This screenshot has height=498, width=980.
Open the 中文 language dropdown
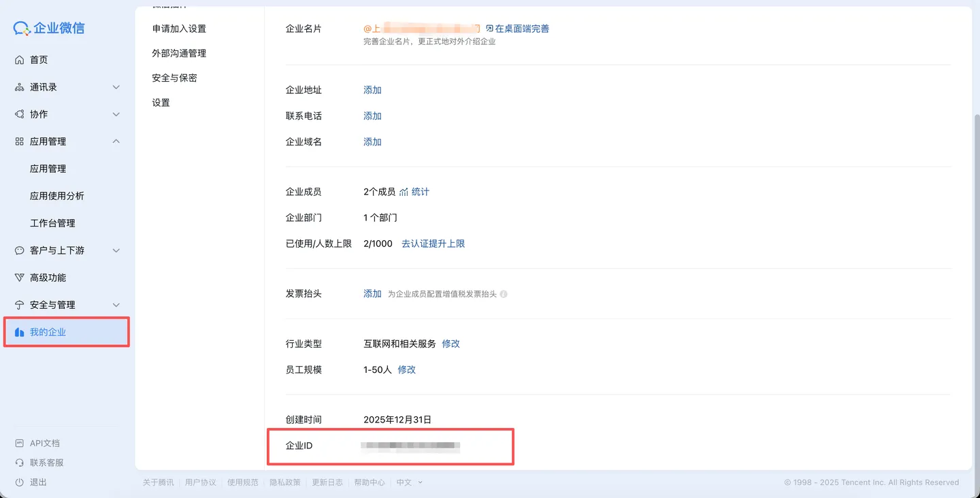point(410,482)
